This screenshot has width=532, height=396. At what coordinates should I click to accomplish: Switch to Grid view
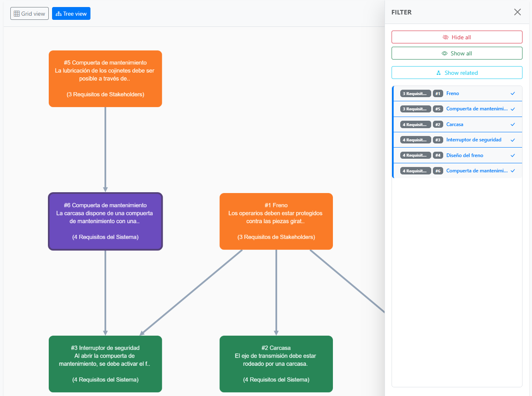(x=29, y=14)
